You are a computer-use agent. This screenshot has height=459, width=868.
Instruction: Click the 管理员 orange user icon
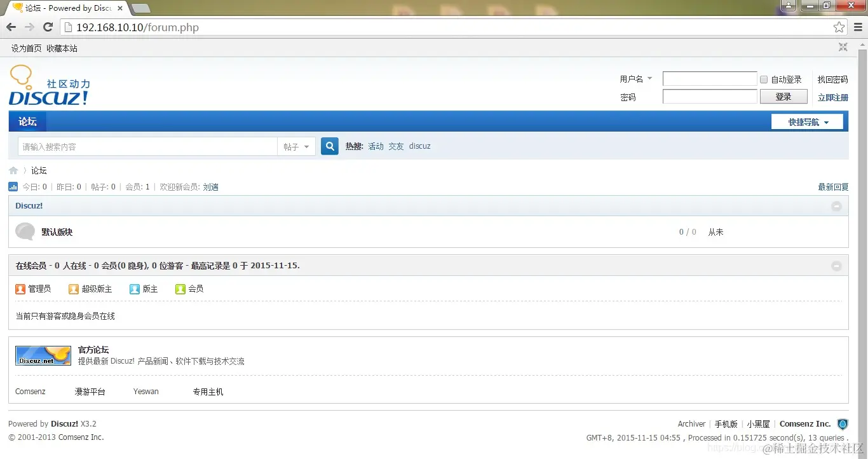[x=20, y=289]
